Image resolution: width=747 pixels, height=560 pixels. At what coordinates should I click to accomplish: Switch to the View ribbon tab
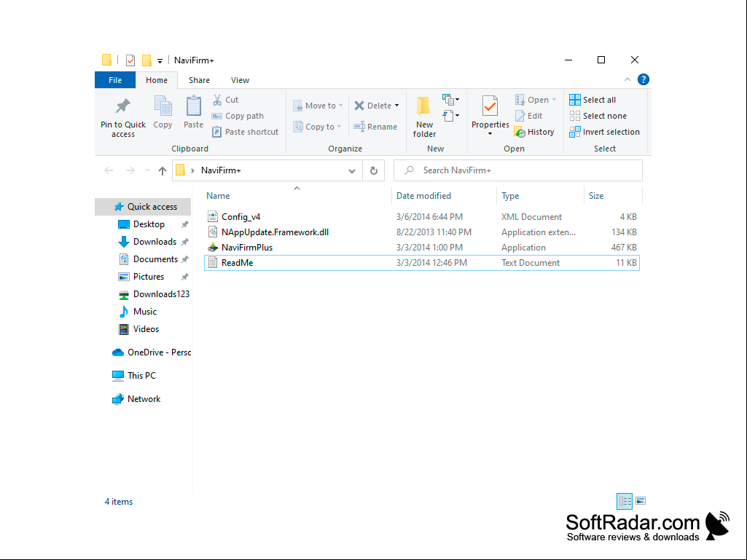coord(240,80)
